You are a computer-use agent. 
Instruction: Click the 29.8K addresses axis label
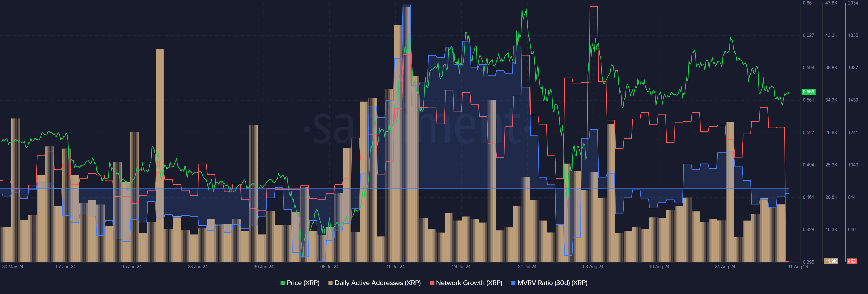click(831, 133)
